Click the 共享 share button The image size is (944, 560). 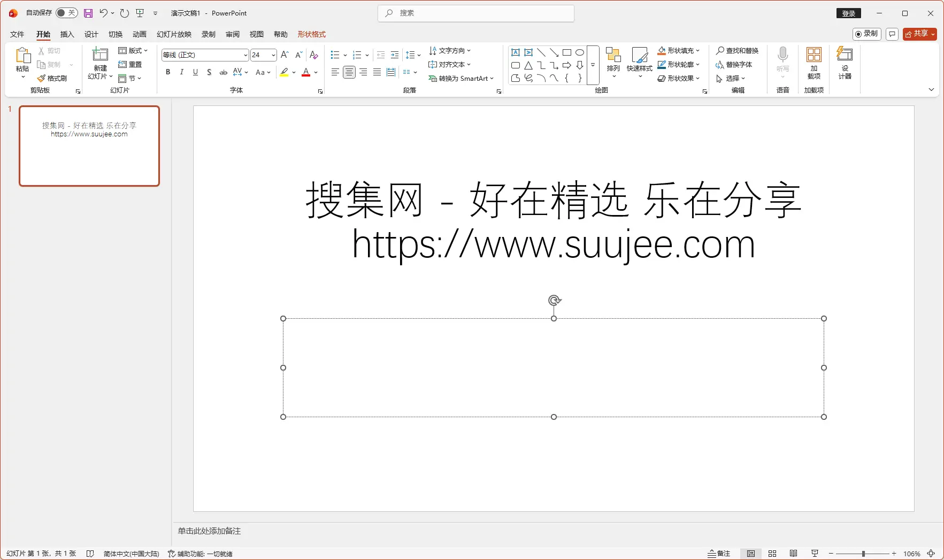919,34
